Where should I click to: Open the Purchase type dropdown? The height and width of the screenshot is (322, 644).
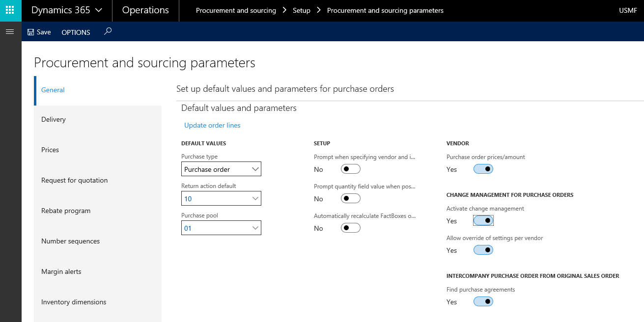coord(255,169)
